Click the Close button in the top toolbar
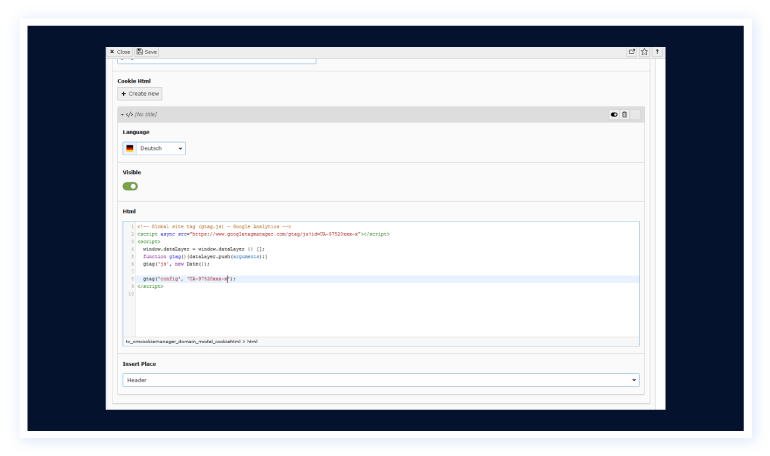This screenshot has width=770, height=456. click(x=119, y=52)
